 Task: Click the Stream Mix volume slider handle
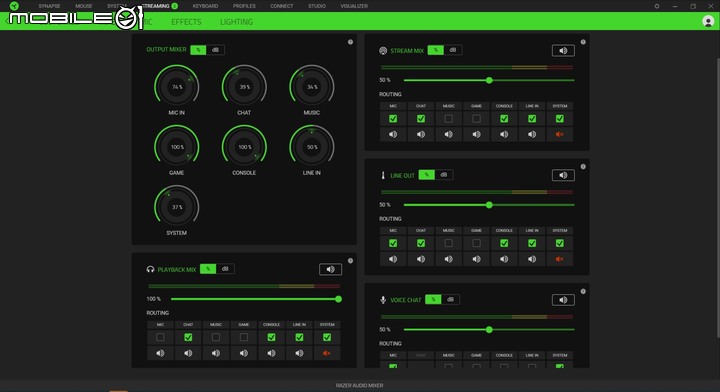click(489, 80)
